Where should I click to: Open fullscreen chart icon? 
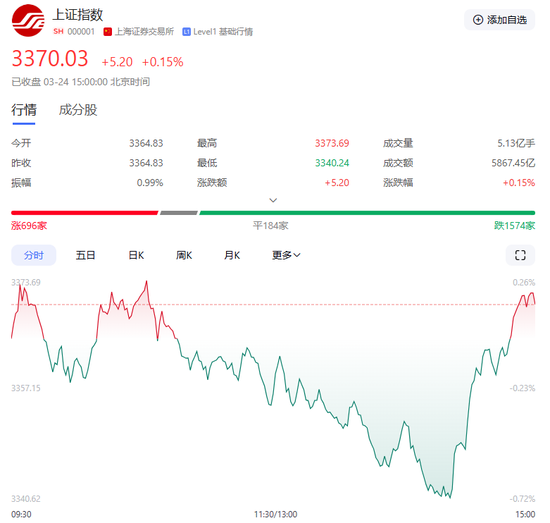(x=520, y=255)
